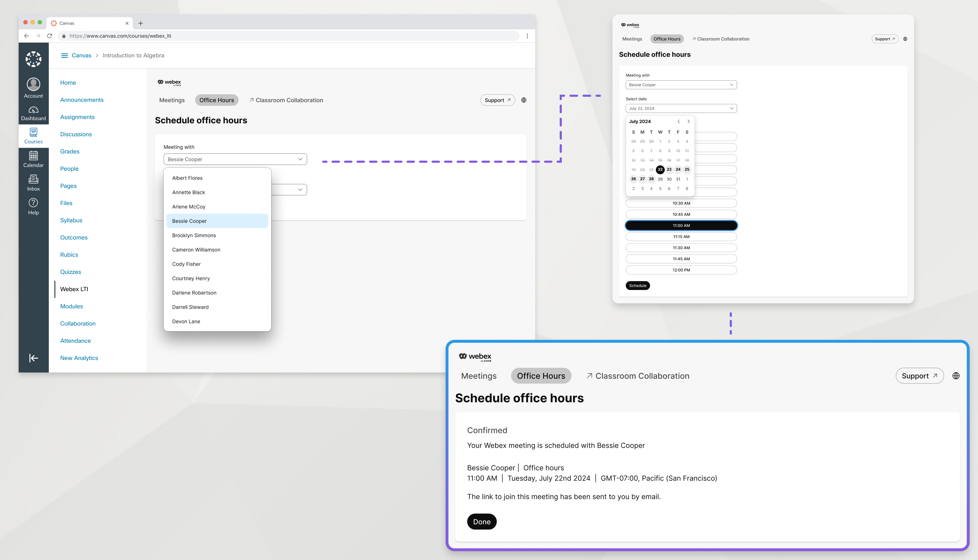Click the Dashboard icon in the left sidebar
Image resolution: width=978 pixels, height=560 pixels.
click(34, 109)
